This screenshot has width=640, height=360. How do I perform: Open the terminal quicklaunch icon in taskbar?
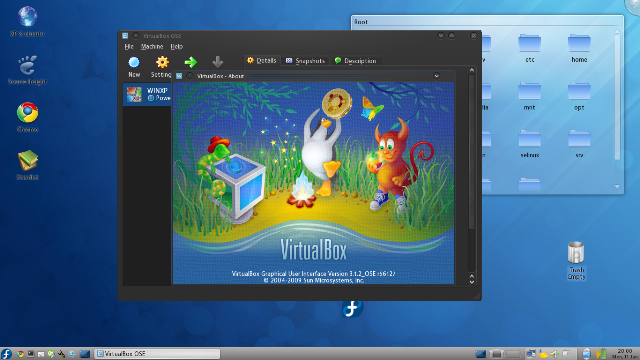point(31,354)
